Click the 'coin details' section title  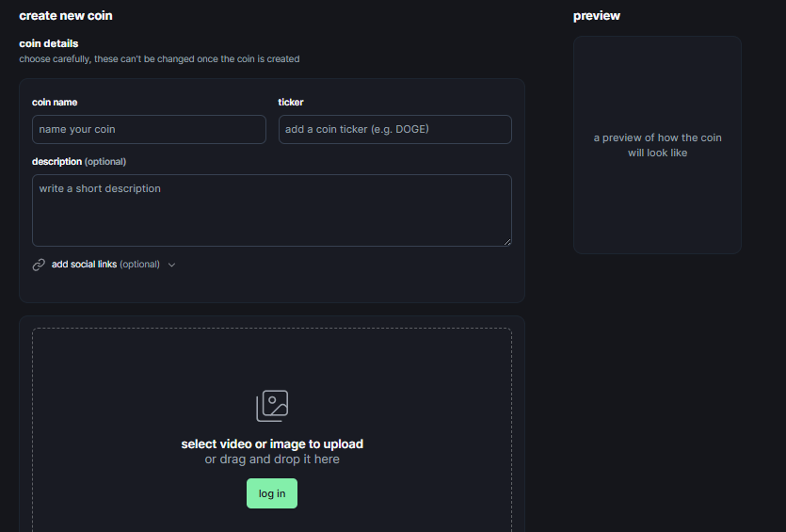pos(49,43)
